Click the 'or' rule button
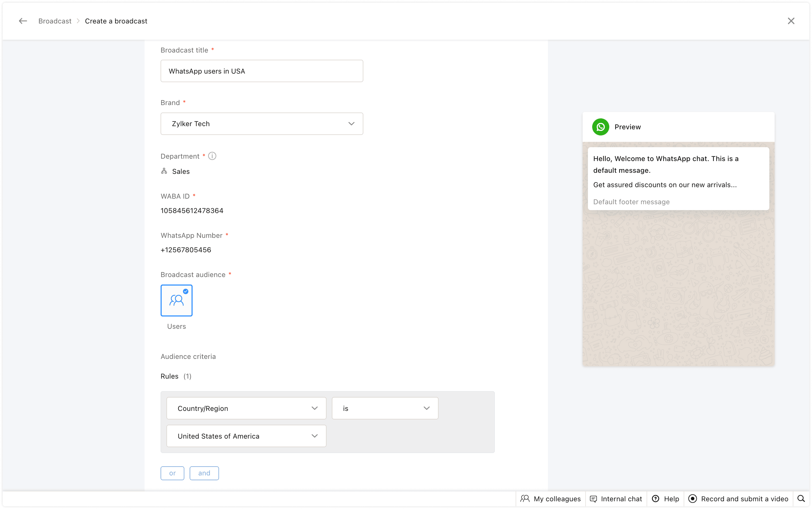Viewport: 812px width, 509px height. tap(172, 473)
